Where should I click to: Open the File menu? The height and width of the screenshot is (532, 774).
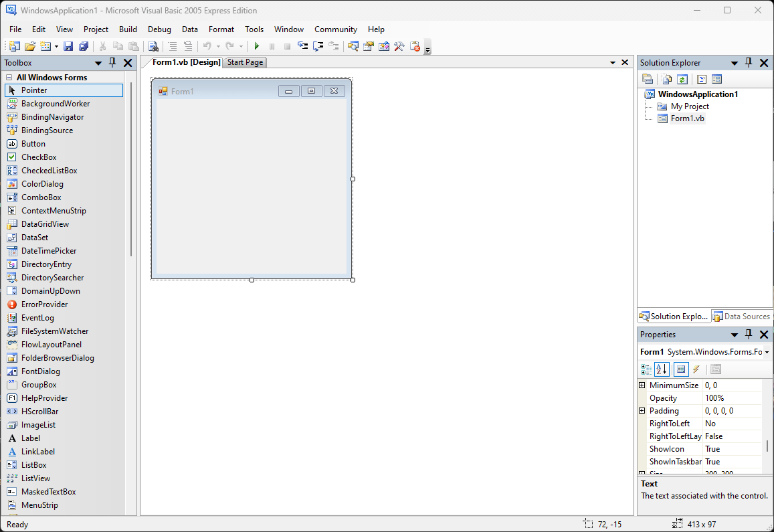(15, 29)
